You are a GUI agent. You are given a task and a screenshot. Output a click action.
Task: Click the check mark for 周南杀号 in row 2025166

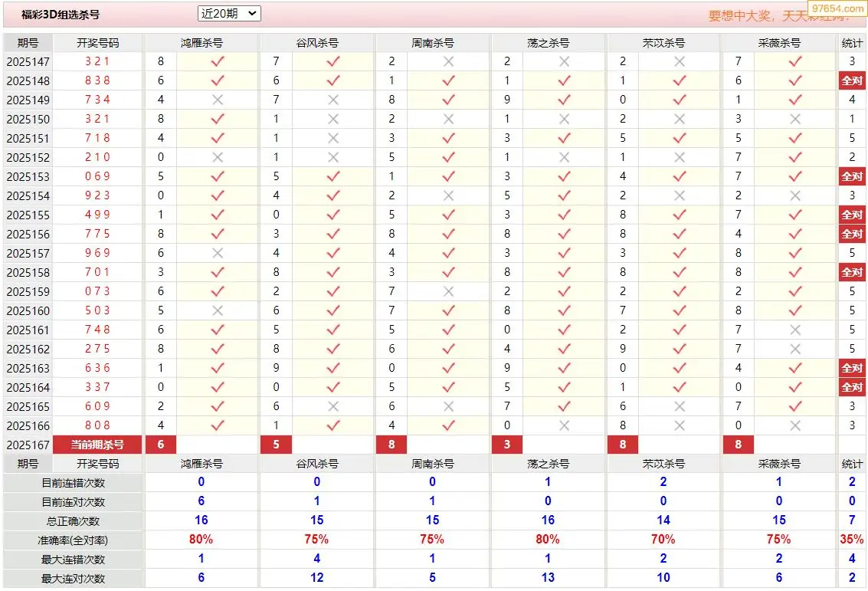(x=448, y=426)
